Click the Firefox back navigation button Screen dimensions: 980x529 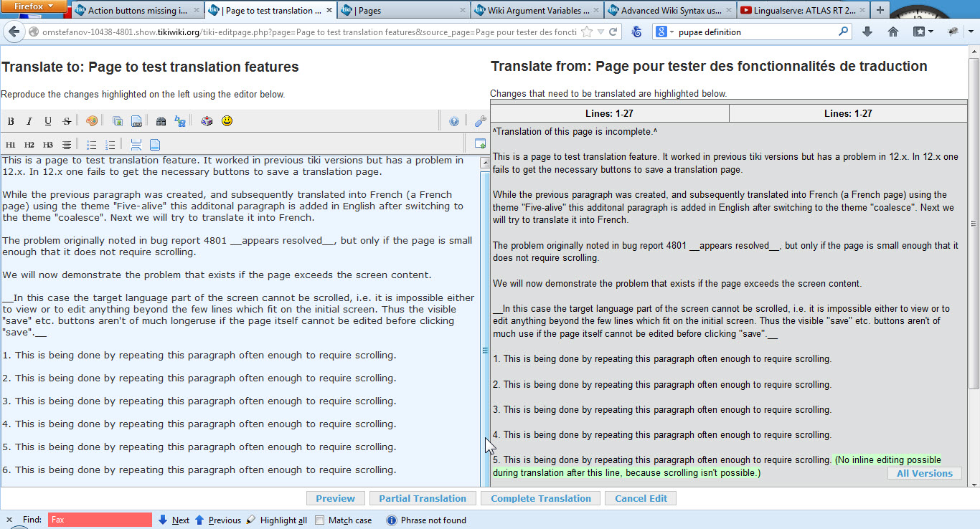click(x=13, y=32)
